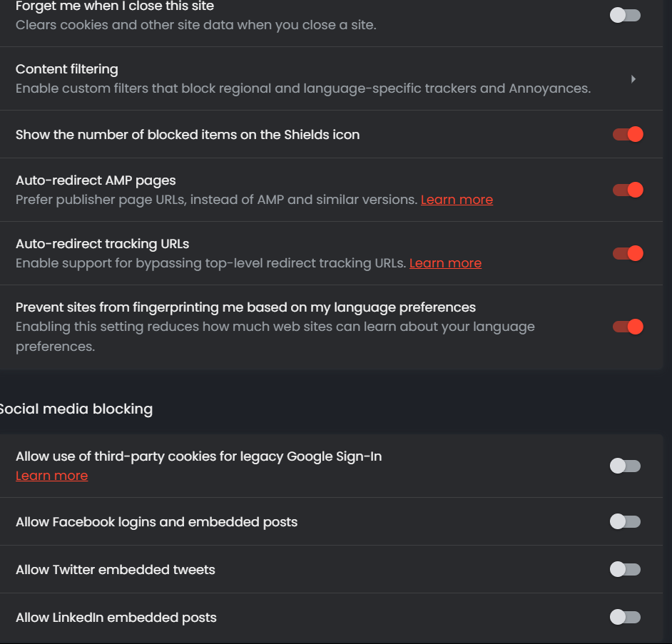Turn on Facebook logins and embedded posts switch
The height and width of the screenshot is (644, 672).
click(626, 521)
